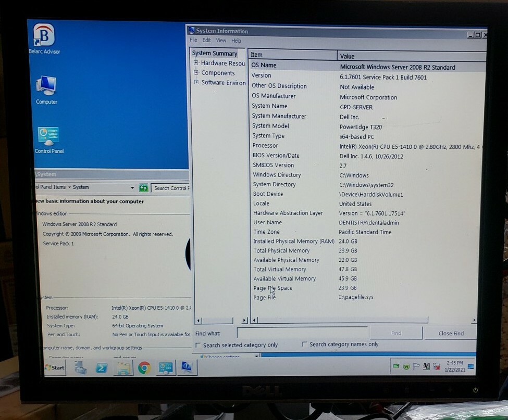Open Google Chrome from the taskbar
The height and width of the screenshot is (420, 508).
tap(144, 368)
